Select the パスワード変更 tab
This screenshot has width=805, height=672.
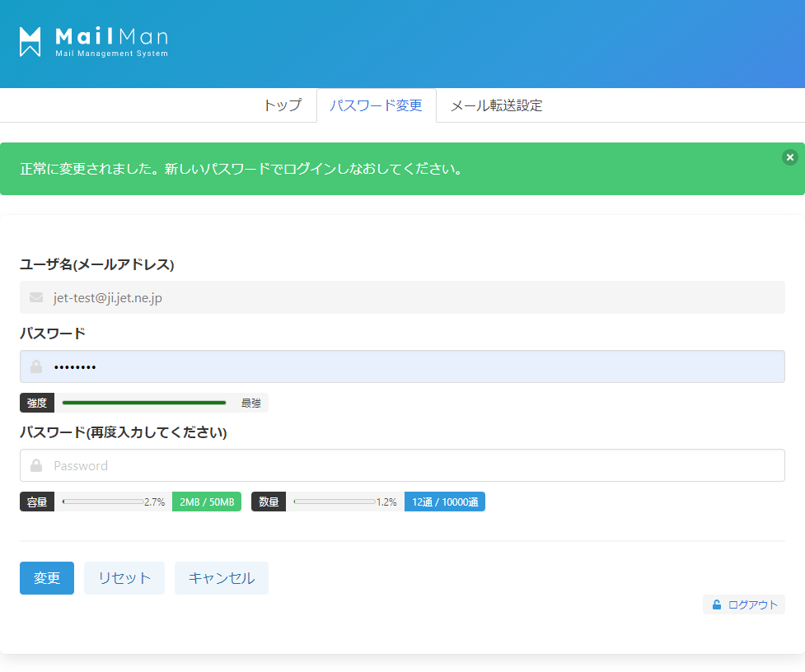[376, 105]
